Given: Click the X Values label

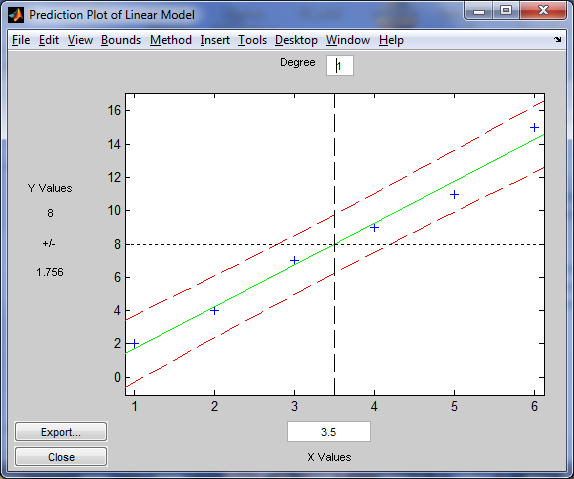Looking at the screenshot, I should pyautogui.click(x=329, y=457).
